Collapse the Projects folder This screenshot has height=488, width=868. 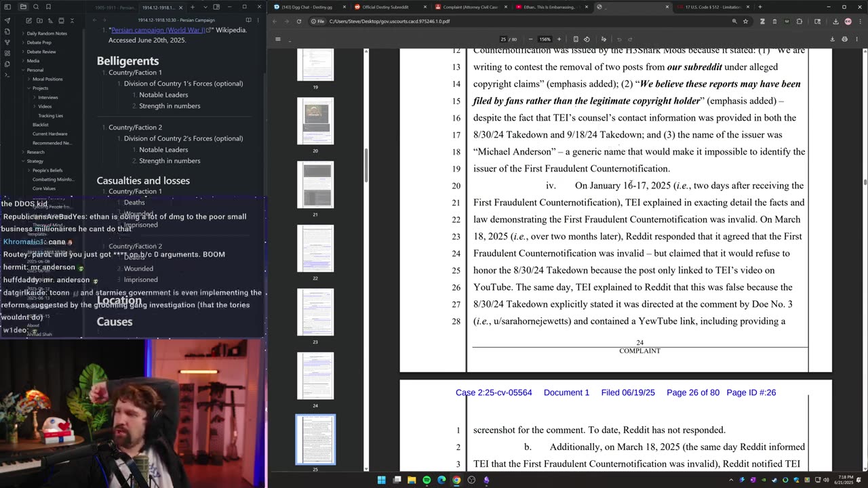pyautogui.click(x=40, y=88)
